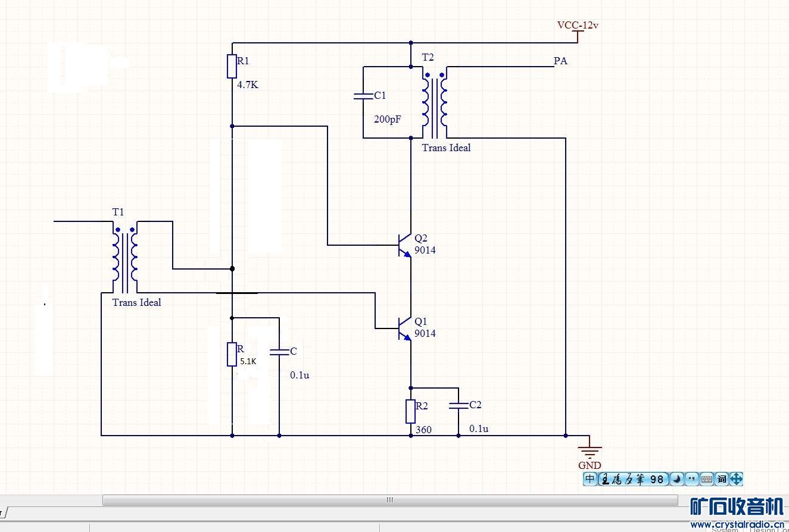Click the 词 phrase button on IME bar
This screenshot has width=789, height=532.
tap(721, 478)
